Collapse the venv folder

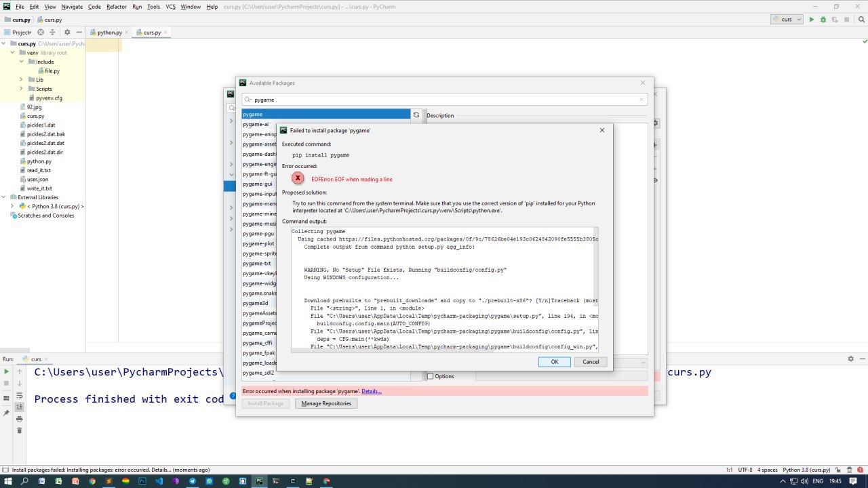click(13, 52)
